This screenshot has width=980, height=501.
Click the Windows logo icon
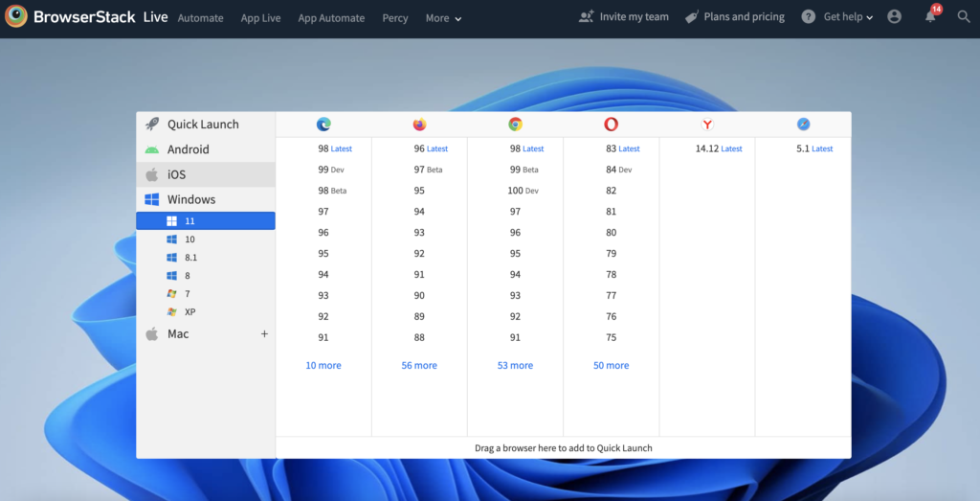tap(152, 199)
